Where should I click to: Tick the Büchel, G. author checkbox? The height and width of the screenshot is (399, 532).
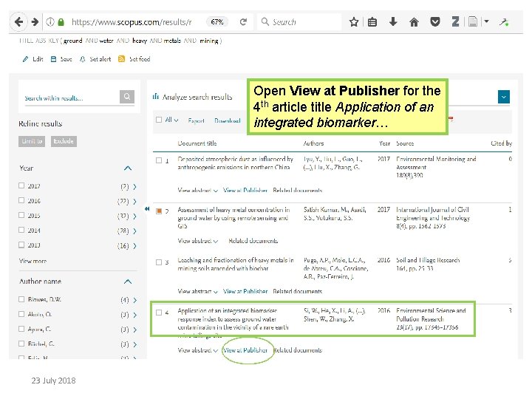[x=21, y=344]
